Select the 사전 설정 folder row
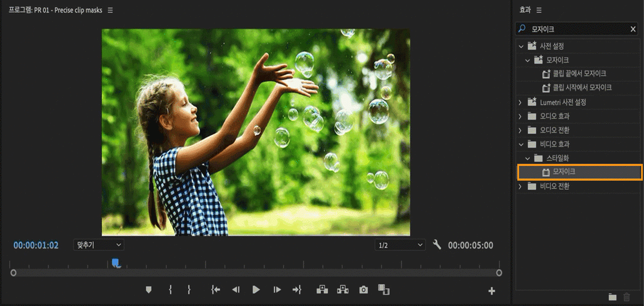The image size is (644, 306). tap(579, 46)
